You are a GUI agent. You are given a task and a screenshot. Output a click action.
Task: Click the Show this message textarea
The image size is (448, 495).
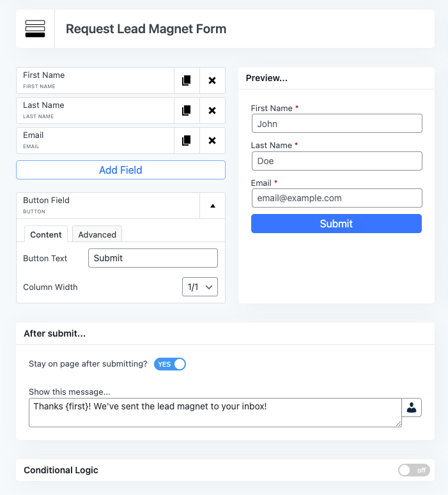[x=215, y=413]
